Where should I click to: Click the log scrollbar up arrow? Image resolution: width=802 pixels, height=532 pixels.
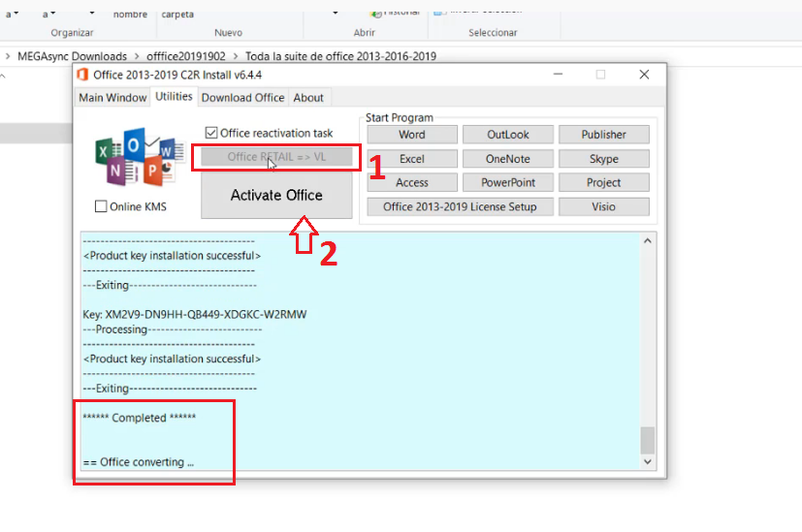coord(648,240)
